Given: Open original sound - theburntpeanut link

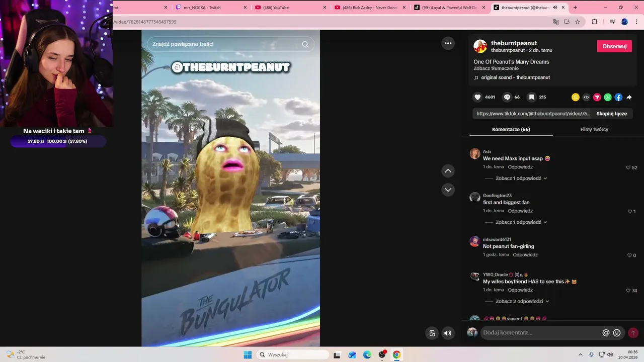Looking at the screenshot, I should 515,77.
